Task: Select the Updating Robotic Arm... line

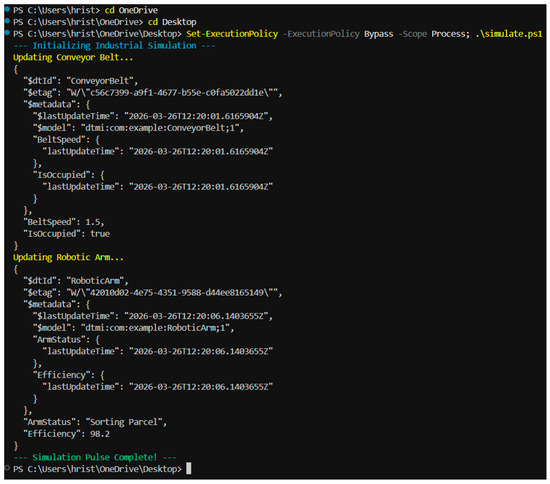Action: click(68, 257)
